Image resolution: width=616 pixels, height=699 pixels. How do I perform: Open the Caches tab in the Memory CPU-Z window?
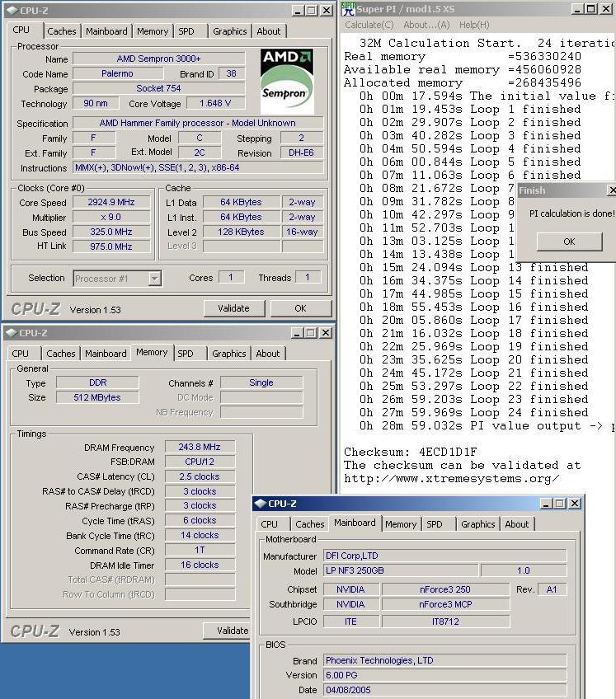[x=61, y=354]
